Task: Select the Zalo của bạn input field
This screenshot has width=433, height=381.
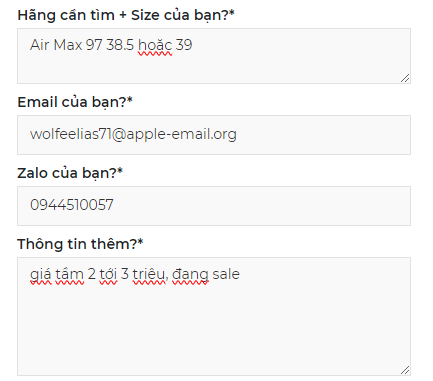Action: click(x=214, y=206)
